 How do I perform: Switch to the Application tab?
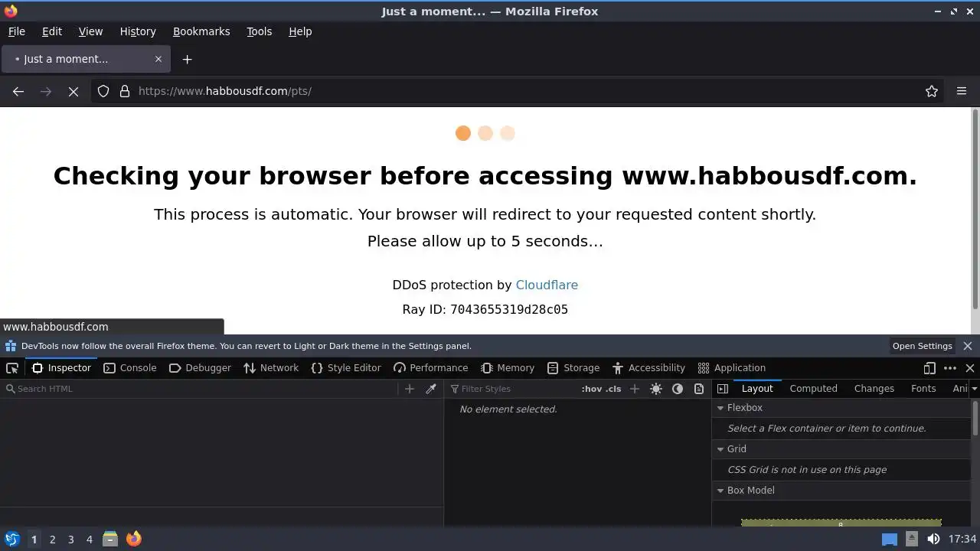[732, 368]
